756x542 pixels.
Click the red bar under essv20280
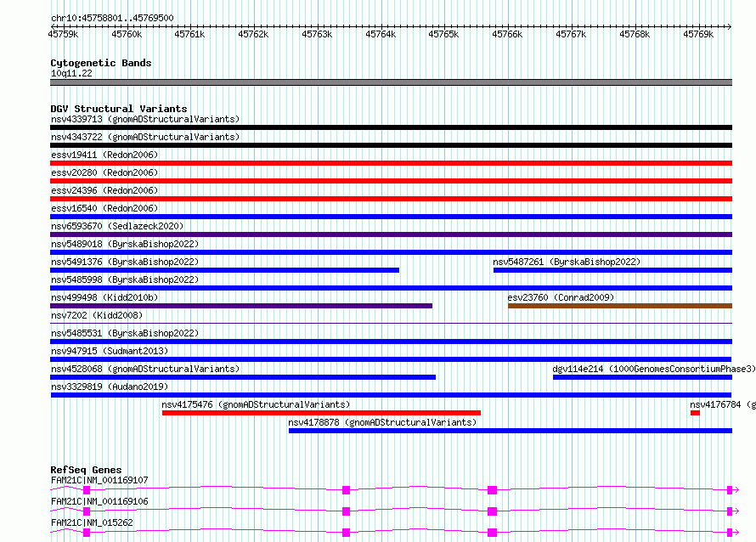391,181
